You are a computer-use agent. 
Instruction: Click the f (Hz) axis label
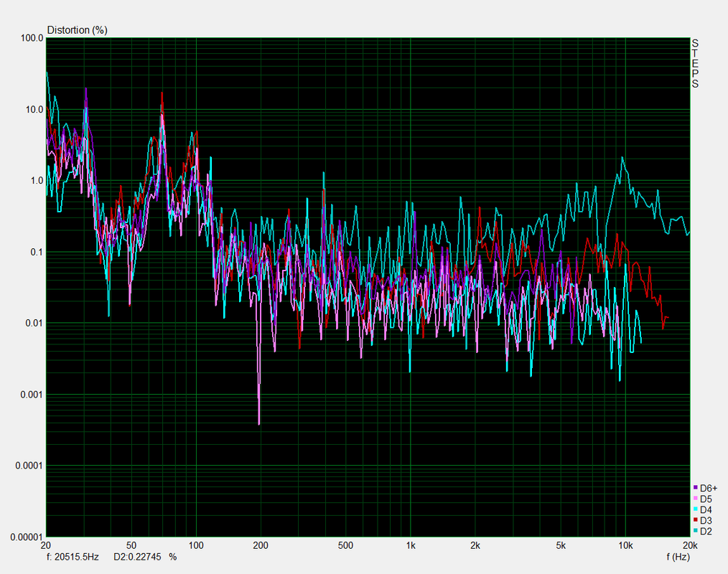coord(678,557)
